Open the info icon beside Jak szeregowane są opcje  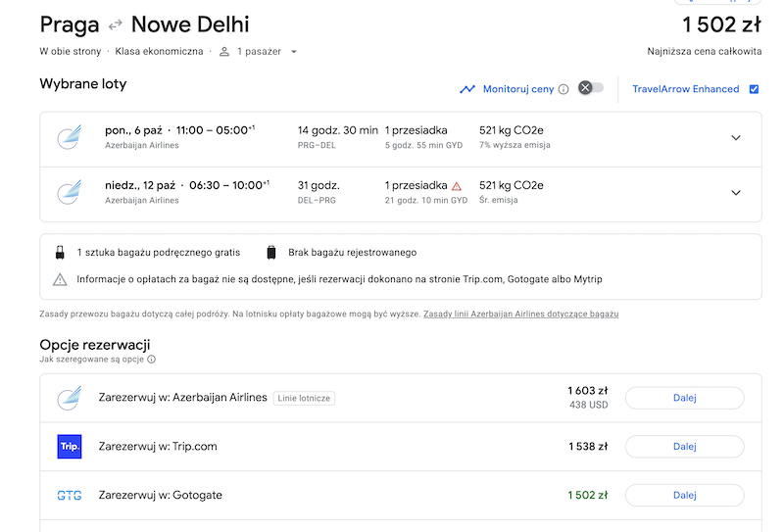152,359
